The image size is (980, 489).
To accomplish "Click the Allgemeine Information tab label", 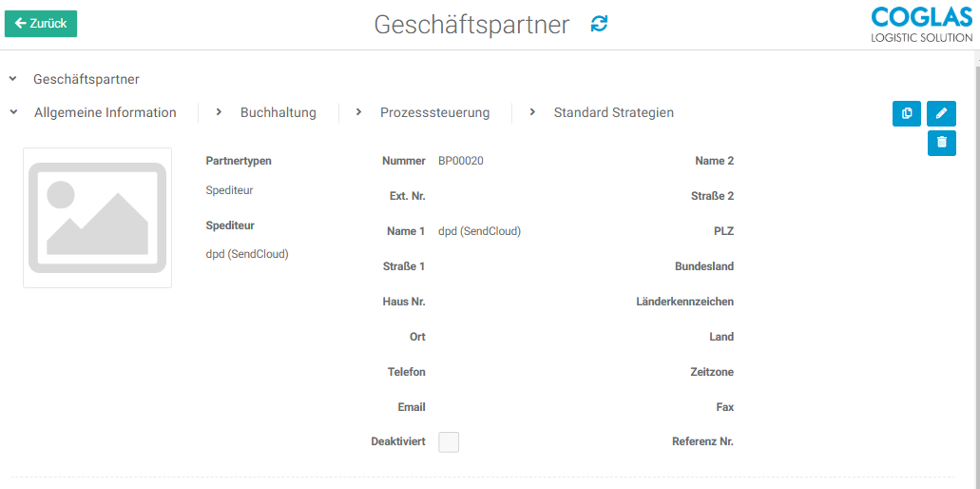I will [x=105, y=112].
